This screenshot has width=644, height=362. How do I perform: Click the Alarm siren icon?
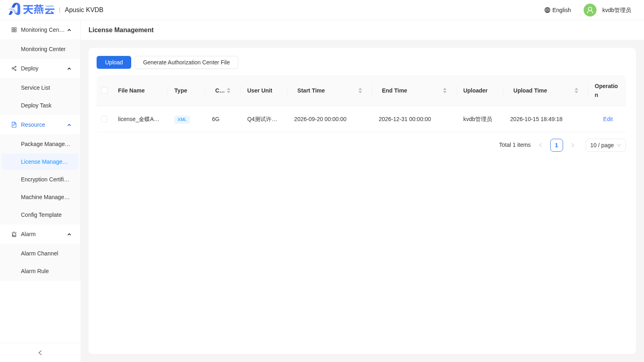tap(14, 234)
